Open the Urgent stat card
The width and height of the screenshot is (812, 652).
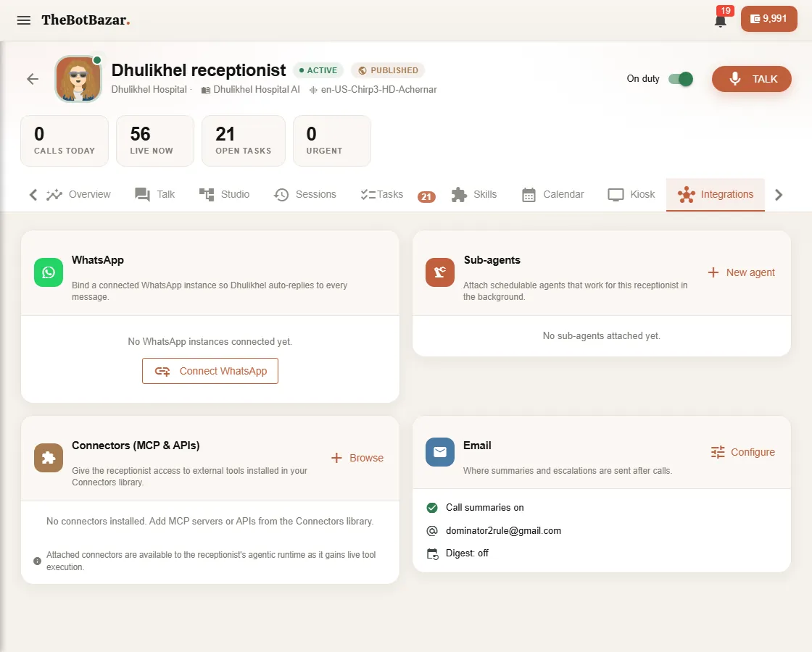click(x=332, y=141)
